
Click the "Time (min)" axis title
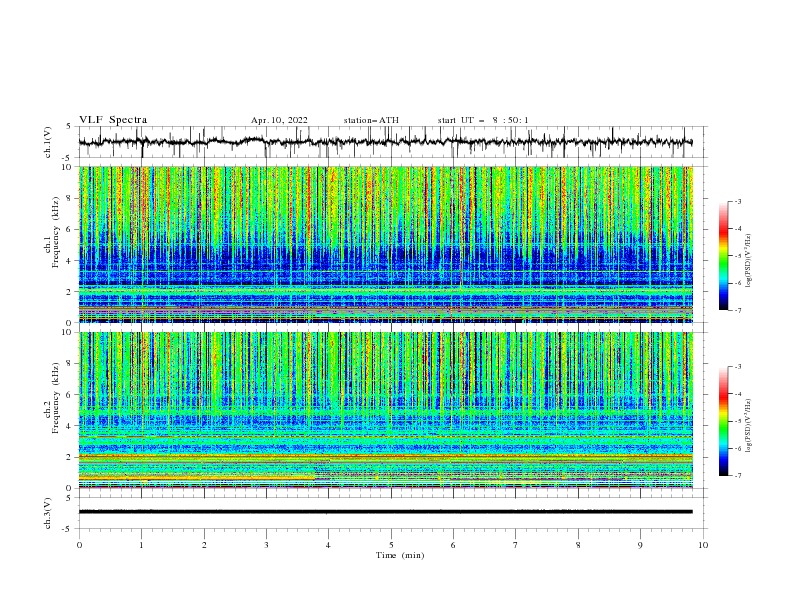(x=400, y=555)
